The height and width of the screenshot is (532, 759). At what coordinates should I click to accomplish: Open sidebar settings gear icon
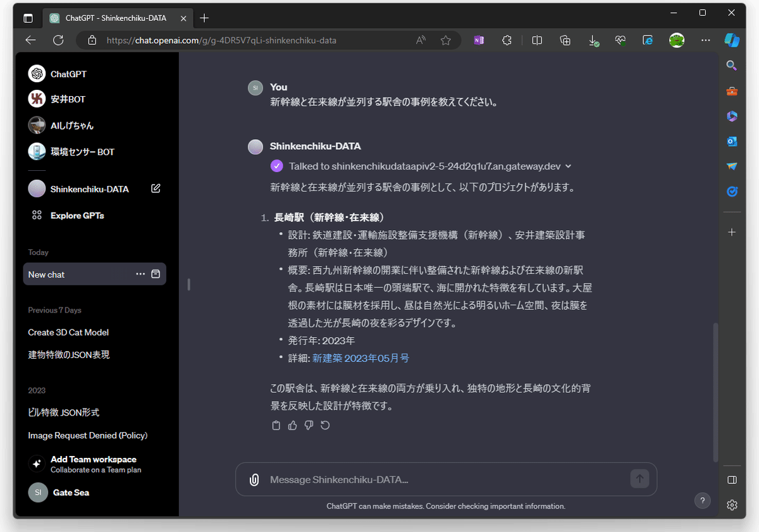click(x=732, y=505)
